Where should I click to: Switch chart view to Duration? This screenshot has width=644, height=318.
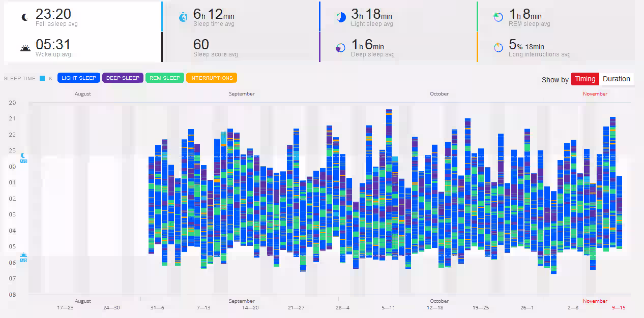click(x=617, y=79)
